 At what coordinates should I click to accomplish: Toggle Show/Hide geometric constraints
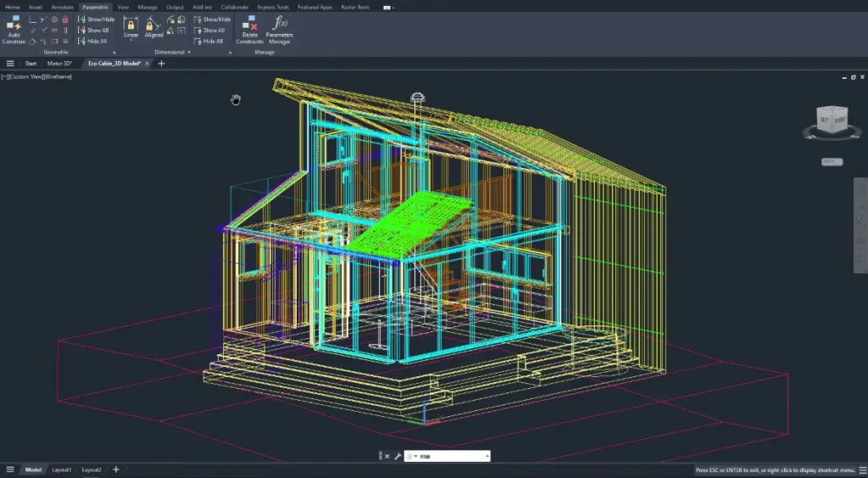[x=97, y=19]
